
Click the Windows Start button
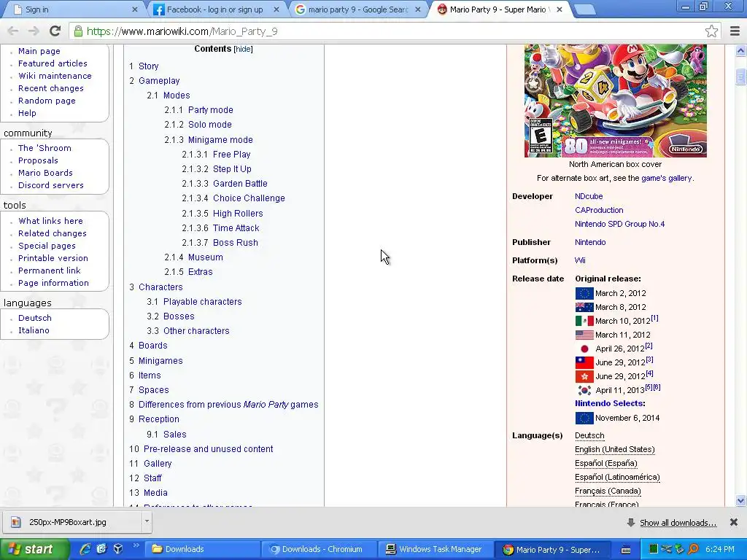coord(34,549)
